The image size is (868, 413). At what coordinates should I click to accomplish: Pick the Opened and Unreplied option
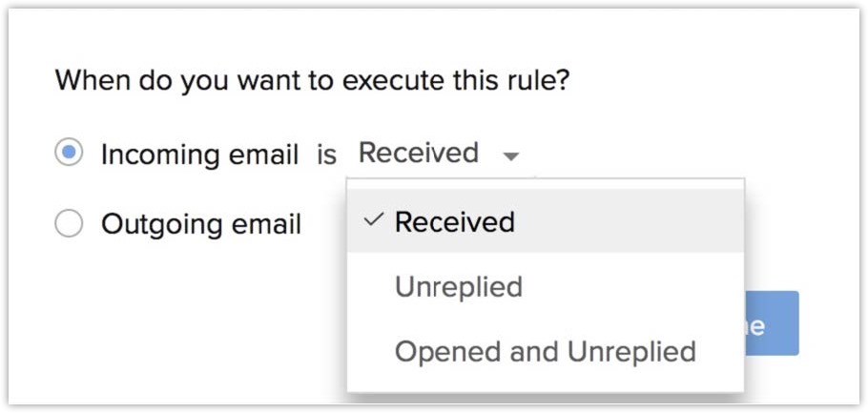pos(545,351)
